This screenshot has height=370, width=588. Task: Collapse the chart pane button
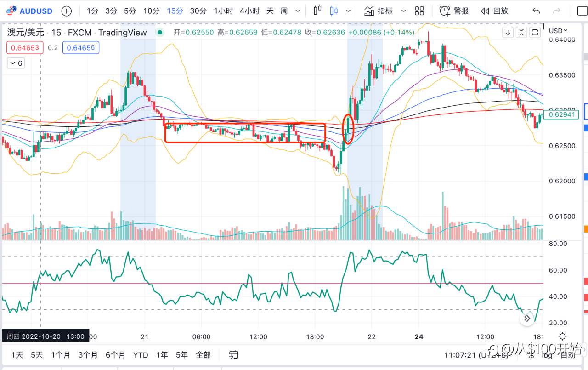coord(521,32)
